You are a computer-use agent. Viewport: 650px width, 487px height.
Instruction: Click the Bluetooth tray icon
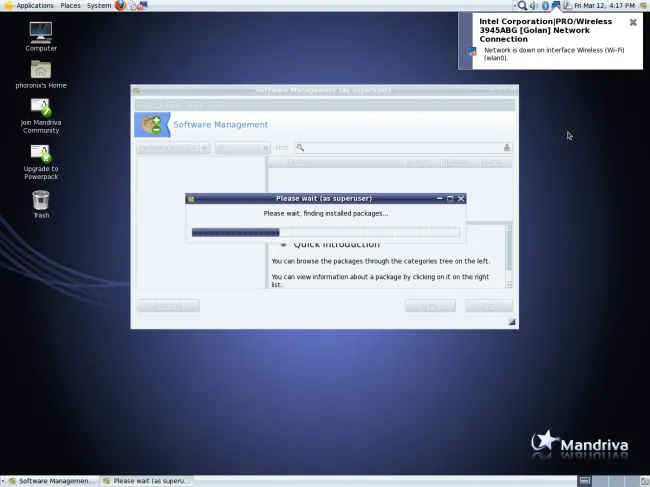(x=545, y=5)
